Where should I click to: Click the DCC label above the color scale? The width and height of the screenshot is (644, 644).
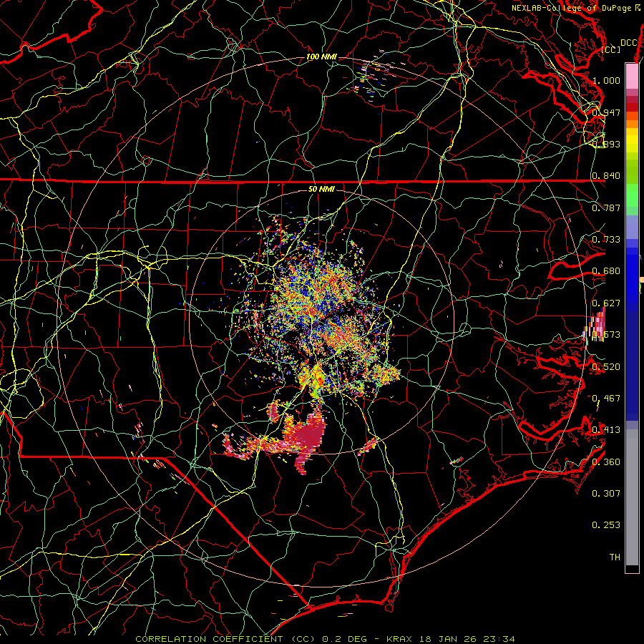(x=629, y=43)
